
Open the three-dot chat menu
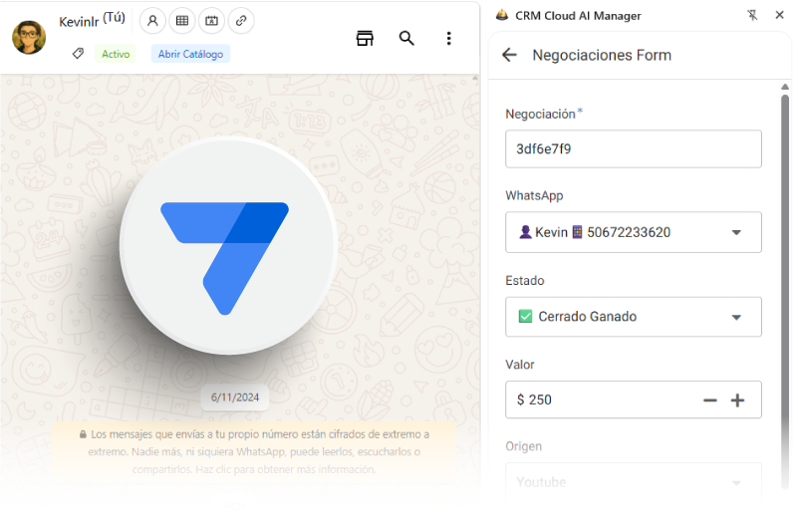click(448, 38)
